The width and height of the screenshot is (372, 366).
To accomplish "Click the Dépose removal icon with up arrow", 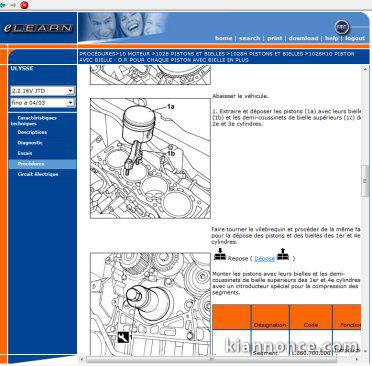I will pyautogui.click(x=283, y=254).
